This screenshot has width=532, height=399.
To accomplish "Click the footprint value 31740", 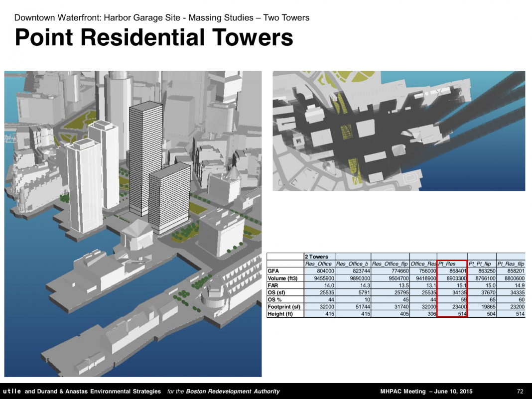I will coord(401,307).
